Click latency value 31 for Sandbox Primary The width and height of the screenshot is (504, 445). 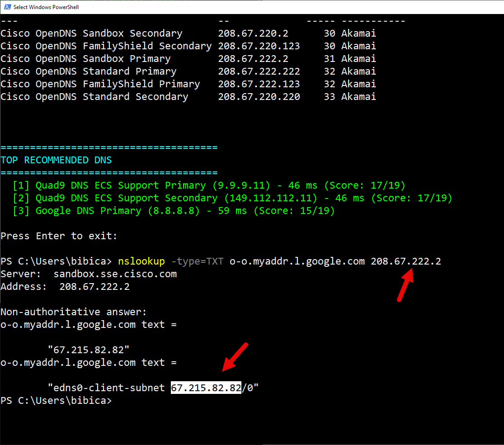point(330,59)
